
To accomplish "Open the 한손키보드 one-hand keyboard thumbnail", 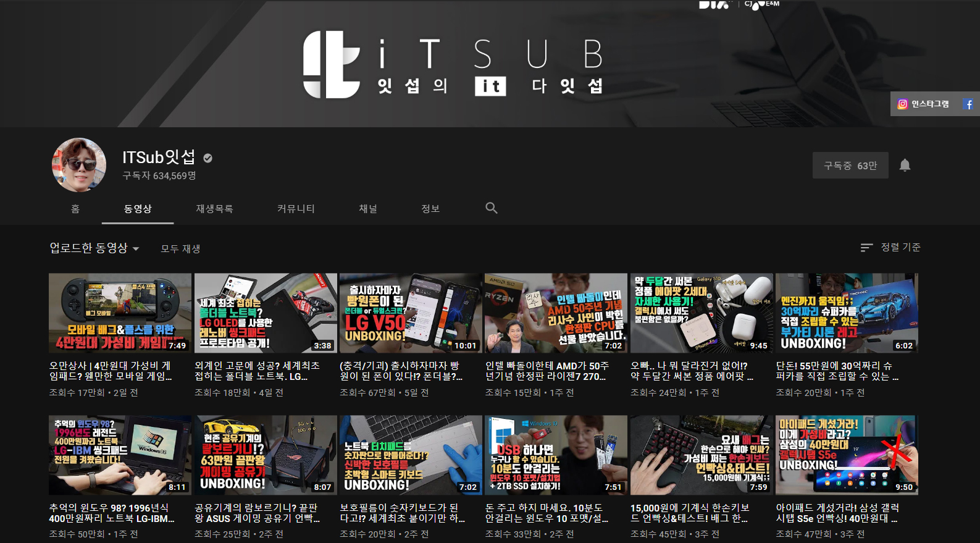I will coord(701,455).
